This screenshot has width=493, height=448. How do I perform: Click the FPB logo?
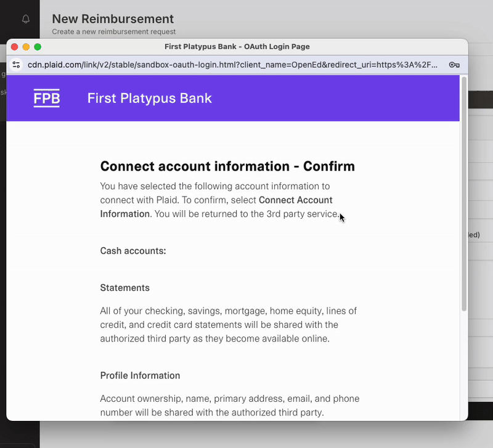coord(47,98)
